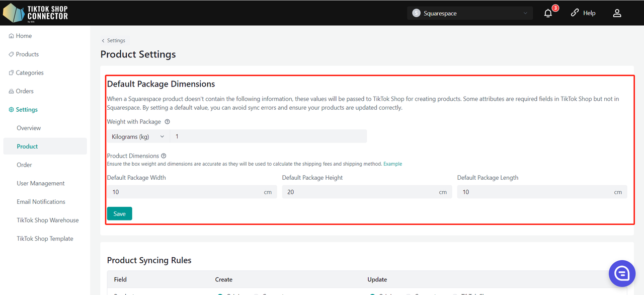
Task: Click the cm unit in Height field
Action: click(443, 192)
